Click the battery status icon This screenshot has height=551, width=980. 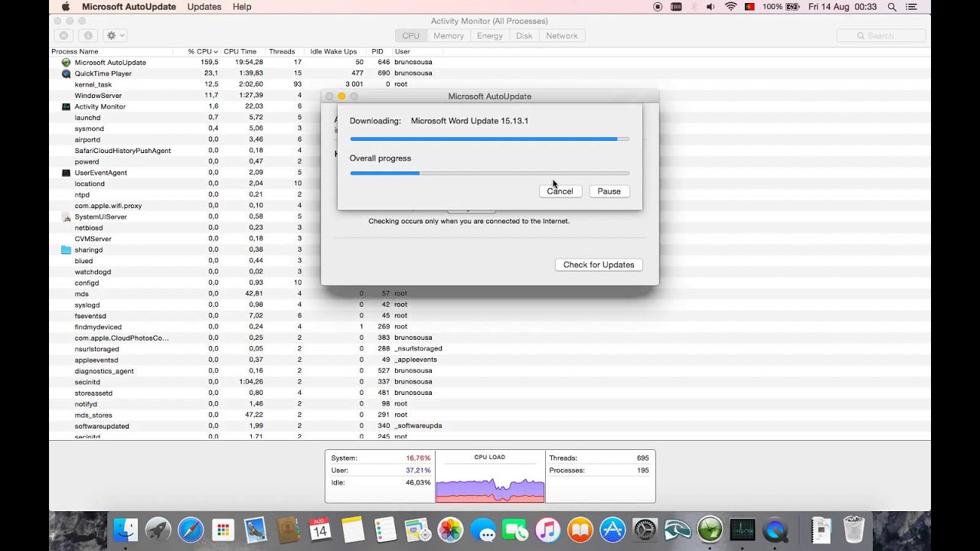(x=792, y=7)
